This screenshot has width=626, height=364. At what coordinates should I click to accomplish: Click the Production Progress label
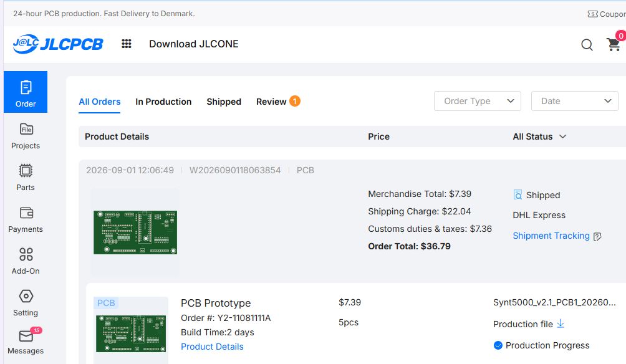click(x=547, y=345)
